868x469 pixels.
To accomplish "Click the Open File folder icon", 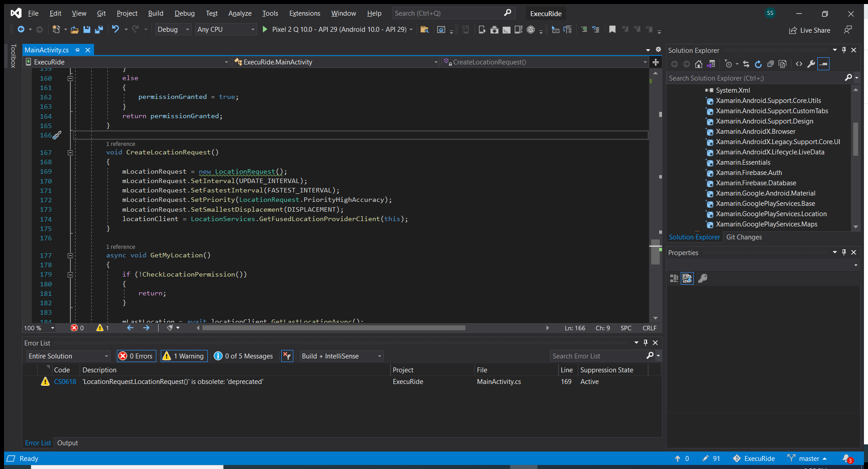I will (x=74, y=30).
